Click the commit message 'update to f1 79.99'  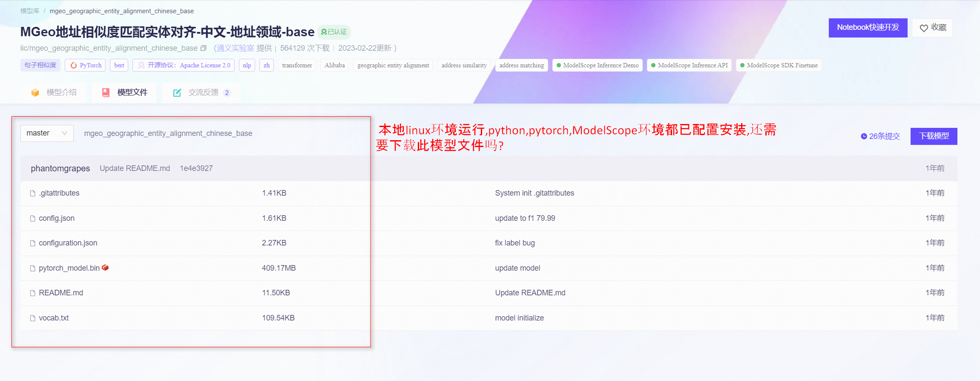point(525,219)
